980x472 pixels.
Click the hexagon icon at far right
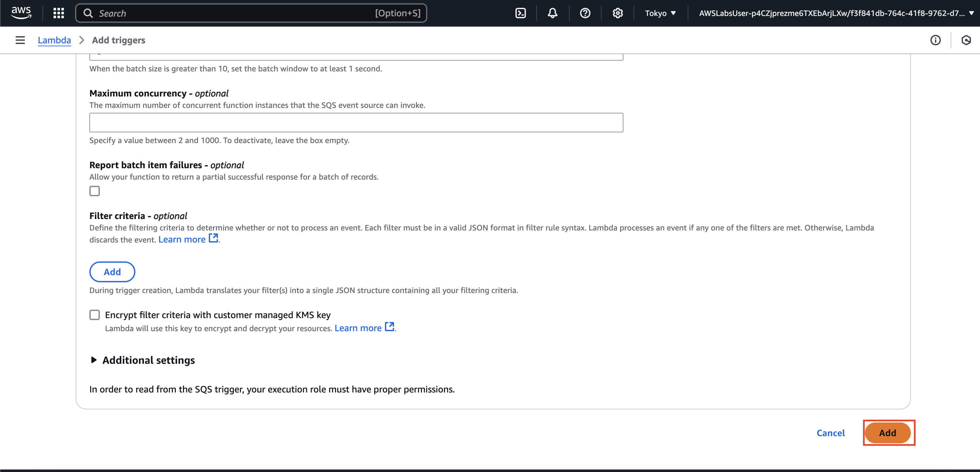pyautogui.click(x=966, y=40)
